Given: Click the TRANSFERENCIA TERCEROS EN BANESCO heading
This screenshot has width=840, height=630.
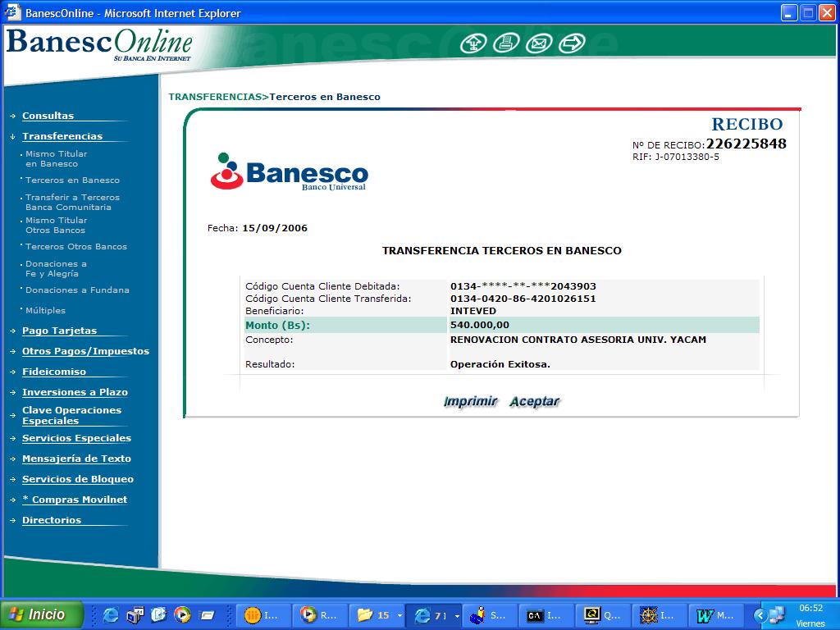Looking at the screenshot, I should point(502,251).
